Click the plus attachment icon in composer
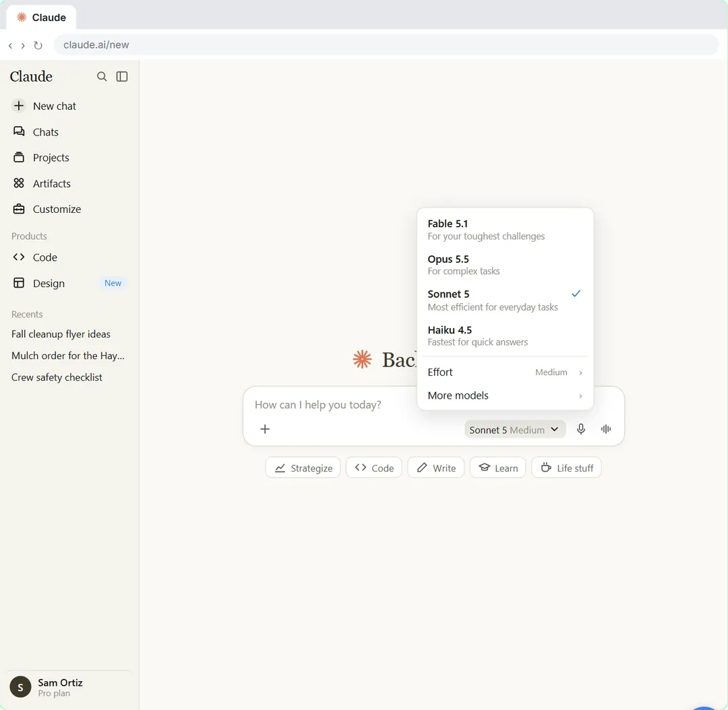The image size is (728, 710). point(265,429)
